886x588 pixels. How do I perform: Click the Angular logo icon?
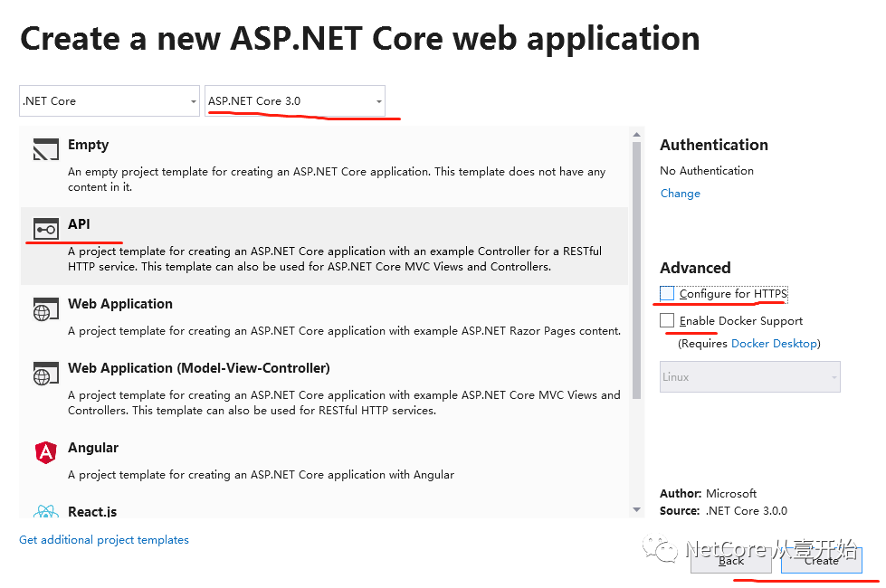[x=45, y=452]
